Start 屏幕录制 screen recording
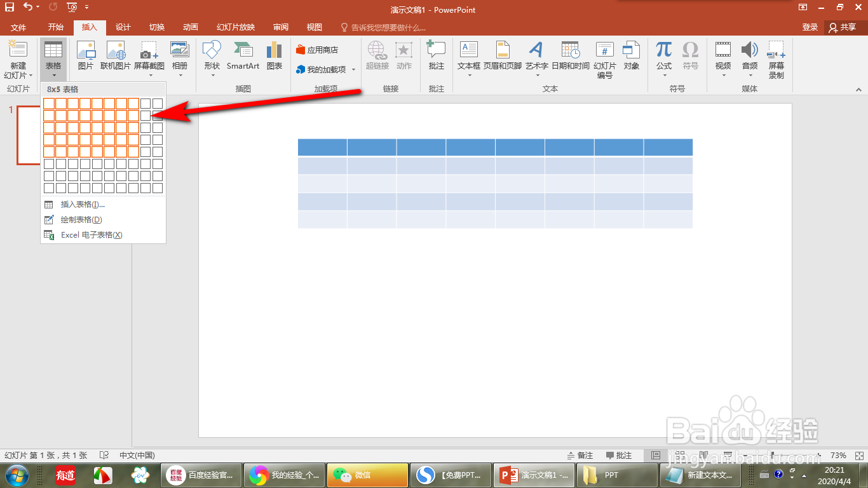The height and width of the screenshot is (488, 868). [x=776, y=60]
